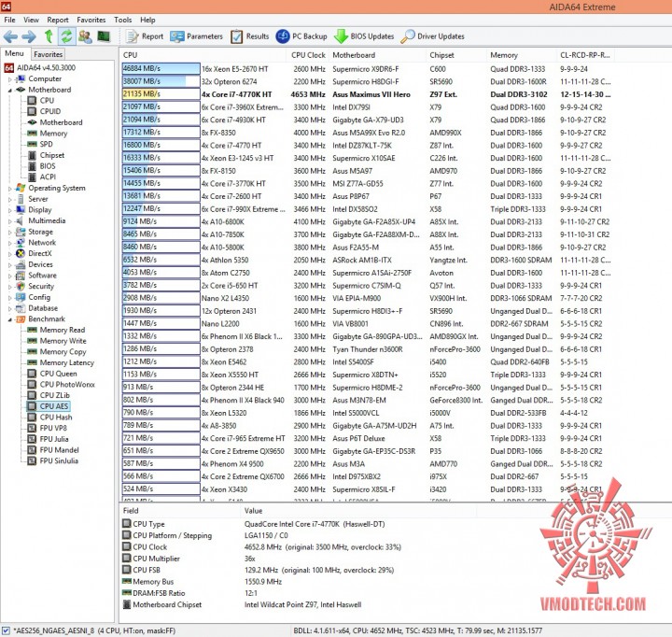Expand the Security tree node
This screenshot has width=672, height=637.
(x=10, y=287)
